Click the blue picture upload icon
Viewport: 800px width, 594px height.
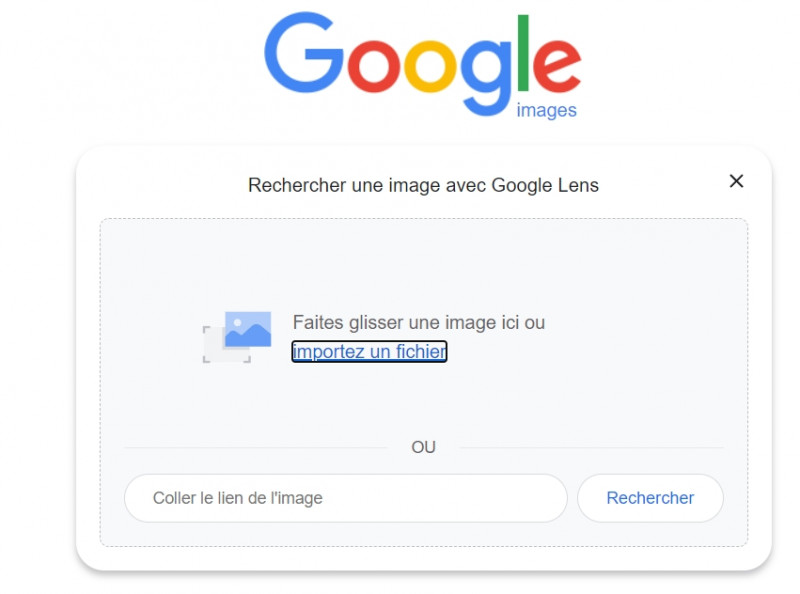[x=248, y=329]
